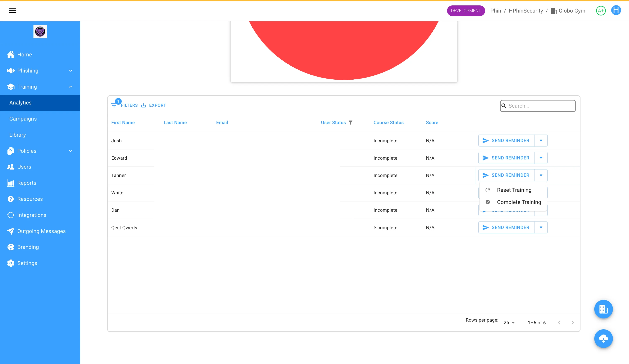
Task: Open dropdown arrow for Josh's reminder
Action: [541, 140]
